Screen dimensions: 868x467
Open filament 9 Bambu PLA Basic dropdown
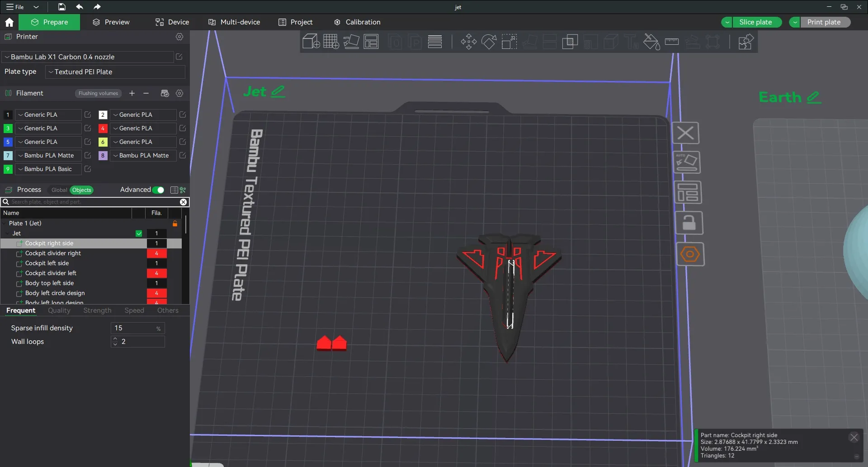pyautogui.click(x=48, y=169)
